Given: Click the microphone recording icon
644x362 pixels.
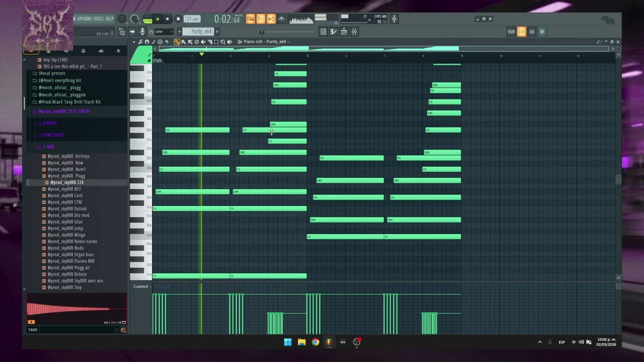Looking at the screenshot, I should pyautogui.click(x=142, y=32).
